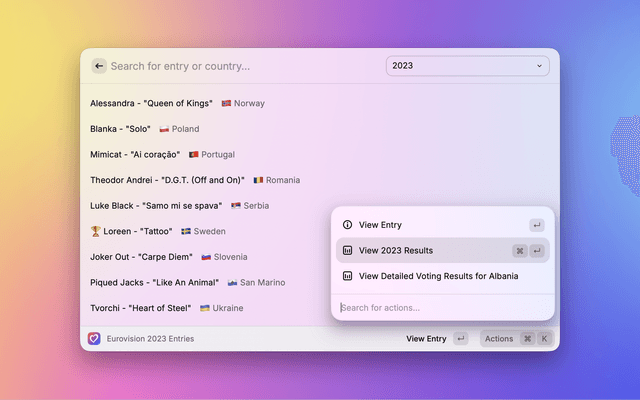The image size is (640, 400).
Task: Select View Entry from the actions menu
Action: (380, 225)
